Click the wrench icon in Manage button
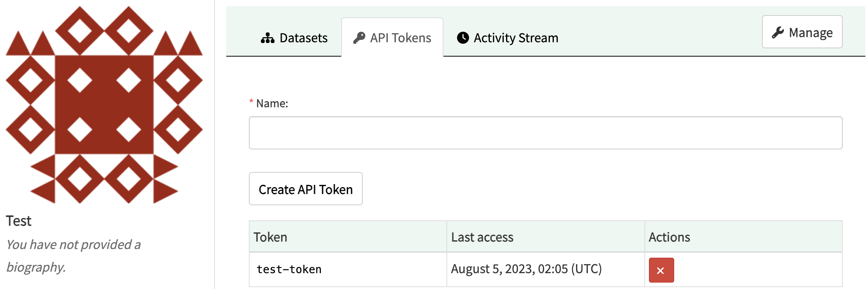The width and height of the screenshot is (868, 289). tap(778, 32)
